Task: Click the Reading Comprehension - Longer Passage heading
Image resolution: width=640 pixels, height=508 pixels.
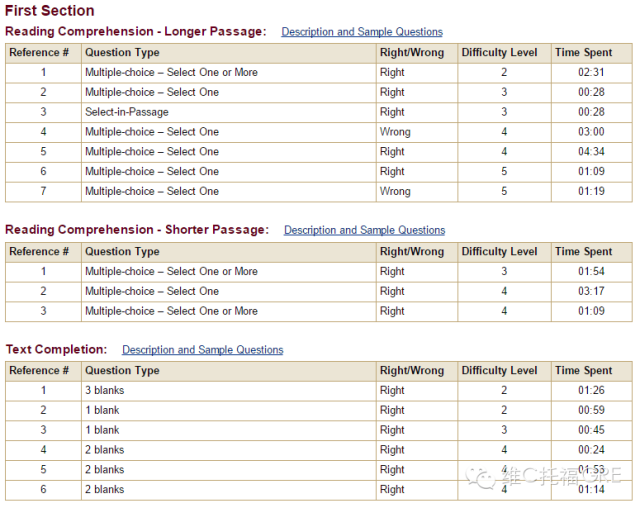Action: 136,31
